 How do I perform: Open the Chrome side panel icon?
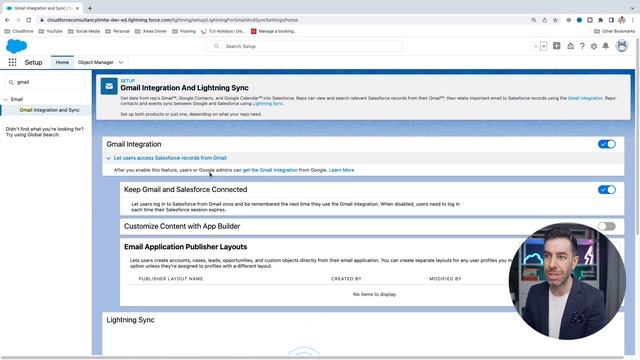click(611, 20)
